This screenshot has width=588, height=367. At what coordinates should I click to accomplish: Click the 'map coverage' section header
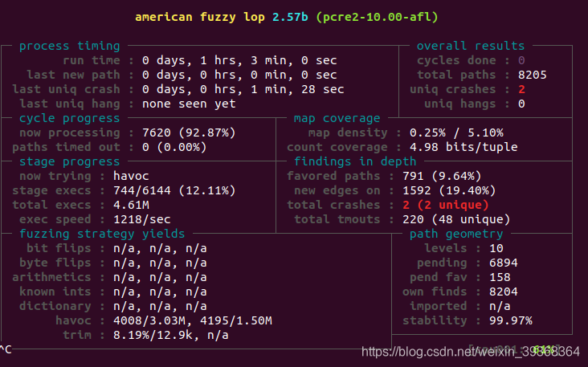tap(337, 118)
